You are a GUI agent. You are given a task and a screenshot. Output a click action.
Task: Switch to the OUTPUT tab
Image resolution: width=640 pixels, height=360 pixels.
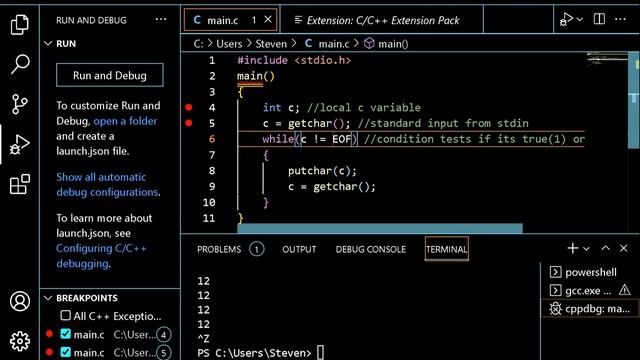click(x=299, y=249)
